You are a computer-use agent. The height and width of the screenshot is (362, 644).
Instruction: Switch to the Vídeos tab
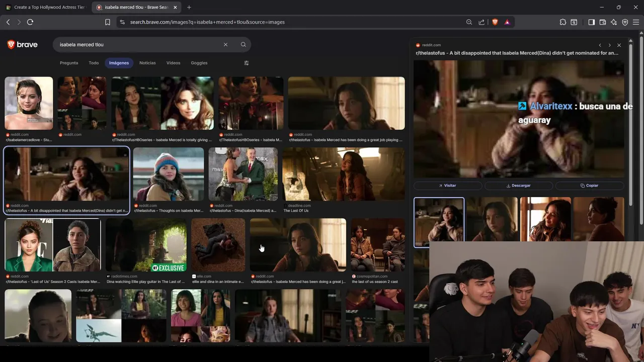173,63
